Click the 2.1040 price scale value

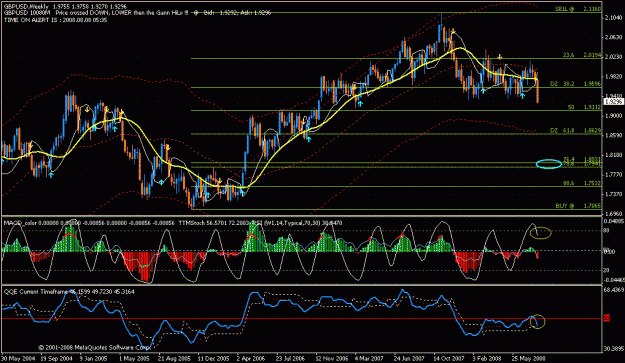pos(613,18)
